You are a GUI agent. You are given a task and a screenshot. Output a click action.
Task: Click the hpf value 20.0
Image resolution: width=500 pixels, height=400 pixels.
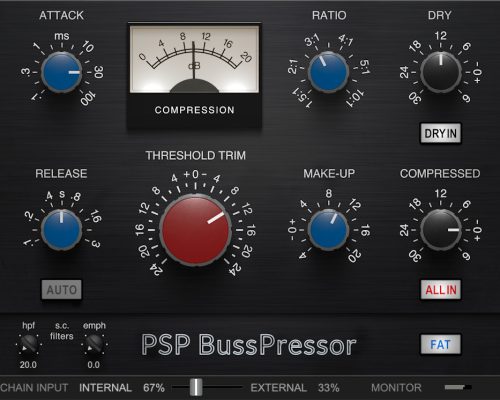pos(28,365)
